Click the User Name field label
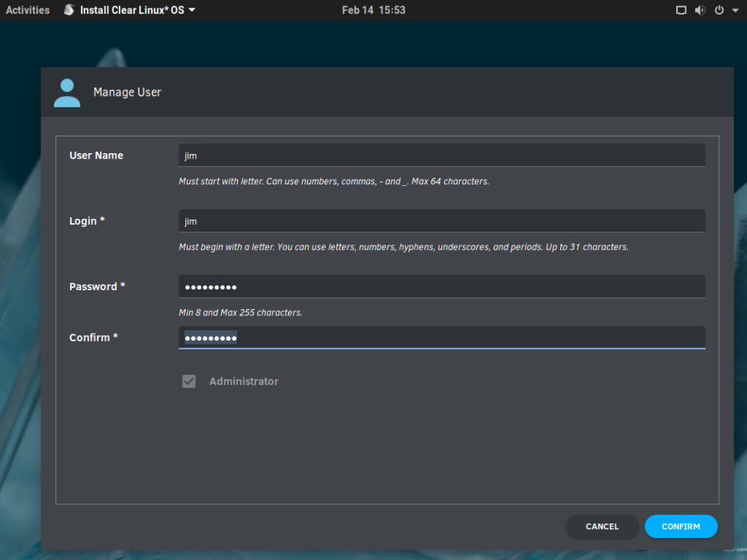 [x=96, y=155]
